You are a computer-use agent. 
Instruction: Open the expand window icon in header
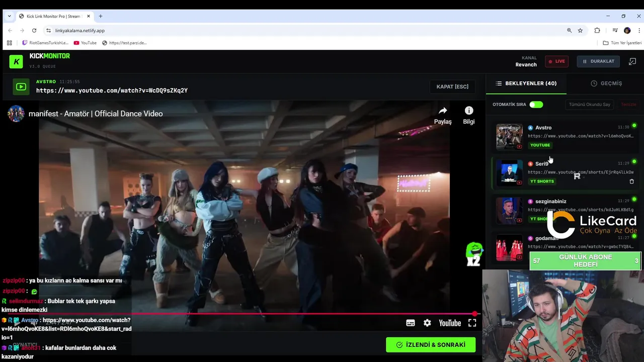632,61
